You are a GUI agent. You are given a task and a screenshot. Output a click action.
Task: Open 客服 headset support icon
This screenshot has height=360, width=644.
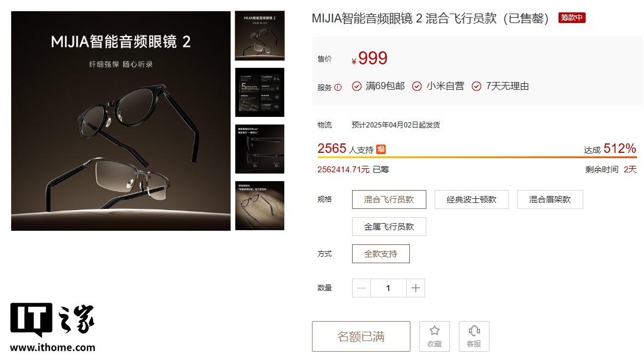click(474, 331)
